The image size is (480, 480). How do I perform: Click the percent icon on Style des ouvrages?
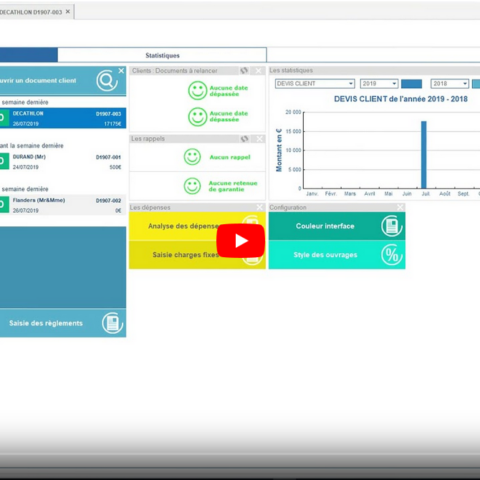392,255
